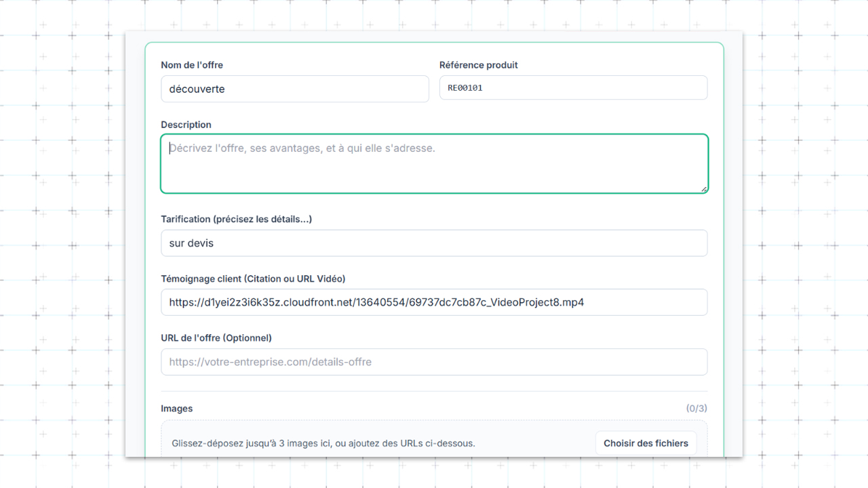868x488 pixels.
Task: Select the 'Référence produit' field showing RE00101
Action: pyautogui.click(x=574, y=87)
